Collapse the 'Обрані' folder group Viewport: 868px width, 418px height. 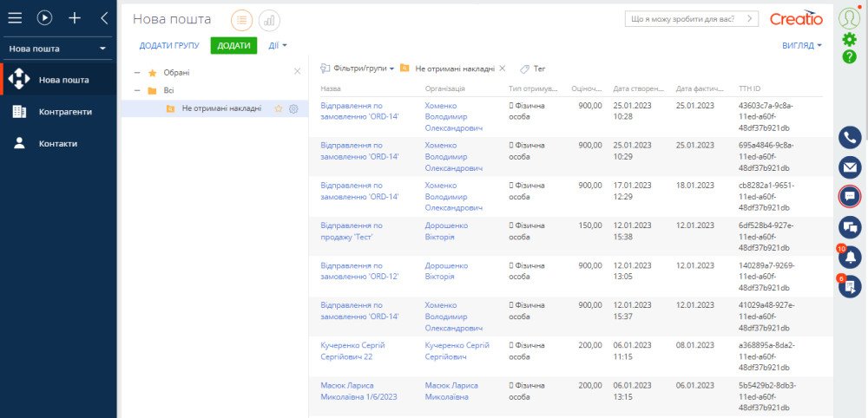137,73
